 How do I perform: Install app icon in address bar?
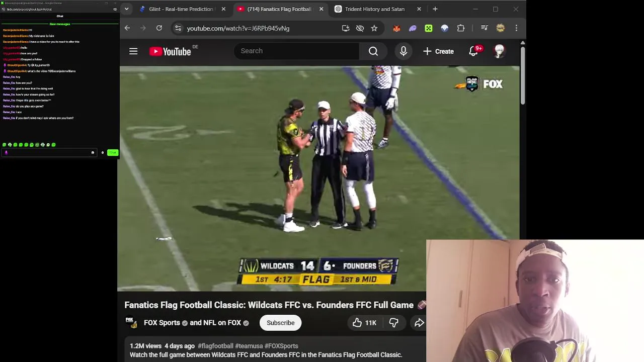tap(346, 28)
